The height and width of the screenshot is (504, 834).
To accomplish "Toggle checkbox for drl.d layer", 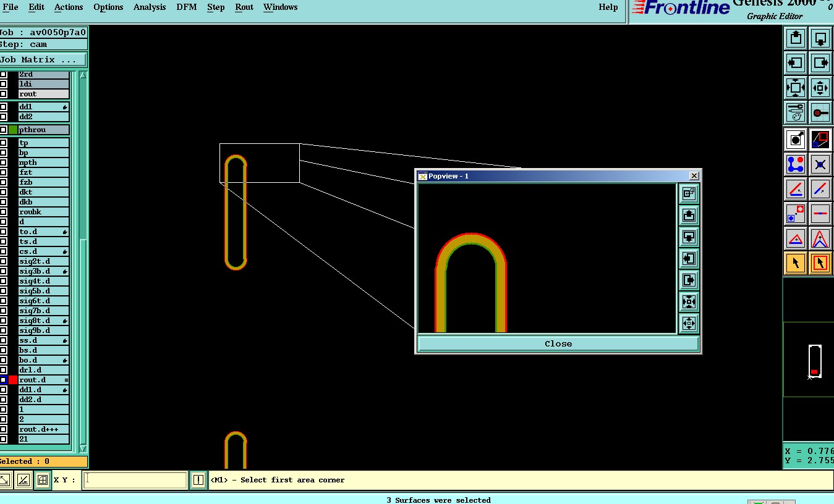I will 3,370.
